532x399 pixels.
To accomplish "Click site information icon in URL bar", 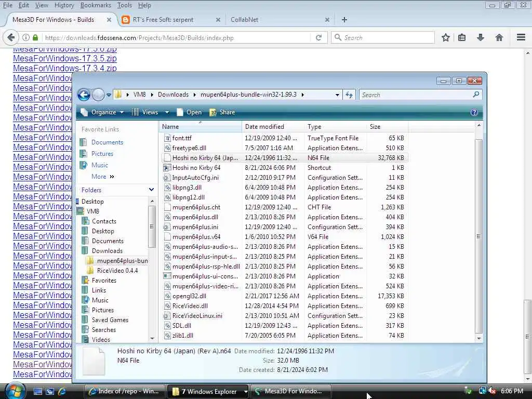I will pyautogui.click(x=26, y=37).
